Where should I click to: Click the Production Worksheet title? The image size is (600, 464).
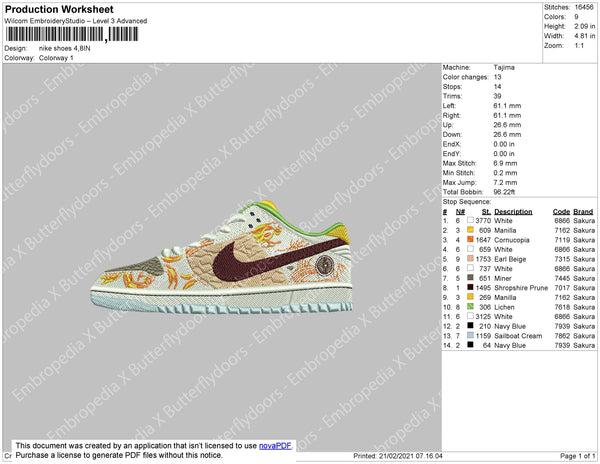(x=59, y=10)
